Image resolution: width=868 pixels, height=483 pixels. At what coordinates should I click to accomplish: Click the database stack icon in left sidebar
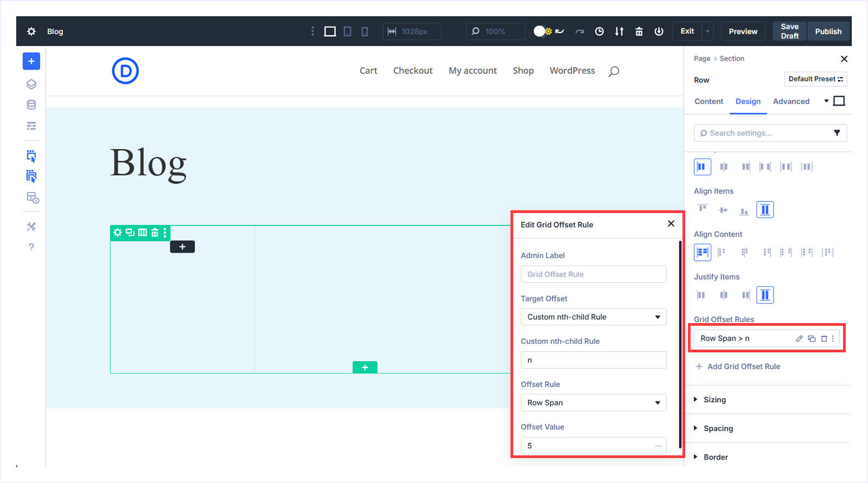pyautogui.click(x=31, y=105)
